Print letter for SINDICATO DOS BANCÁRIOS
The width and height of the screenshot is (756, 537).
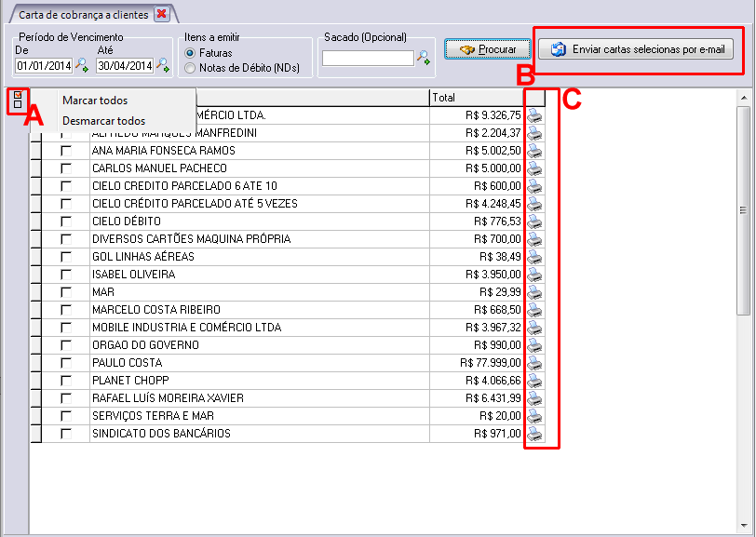point(534,434)
